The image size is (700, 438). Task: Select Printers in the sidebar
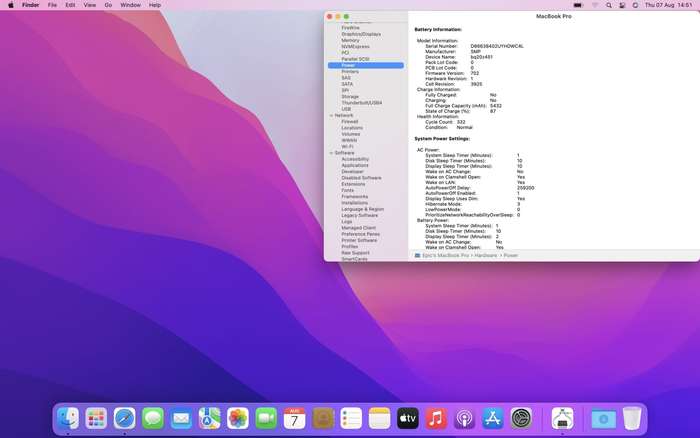pos(350,71)
